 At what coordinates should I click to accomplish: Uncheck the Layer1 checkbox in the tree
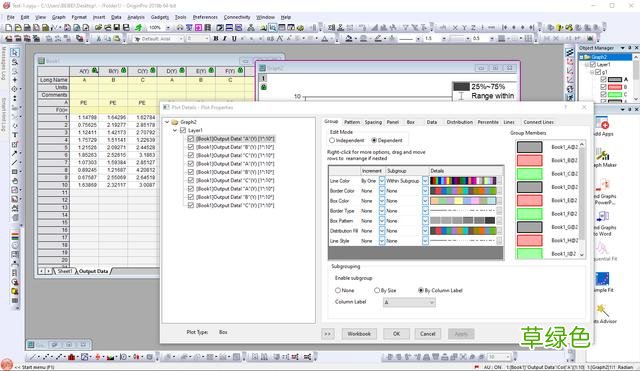pos(183,130)
